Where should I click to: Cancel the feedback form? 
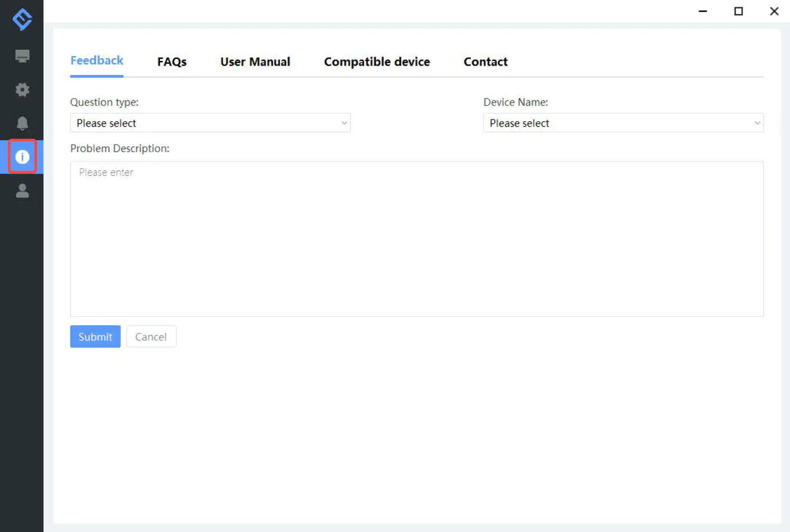click(x=151, y=336)
